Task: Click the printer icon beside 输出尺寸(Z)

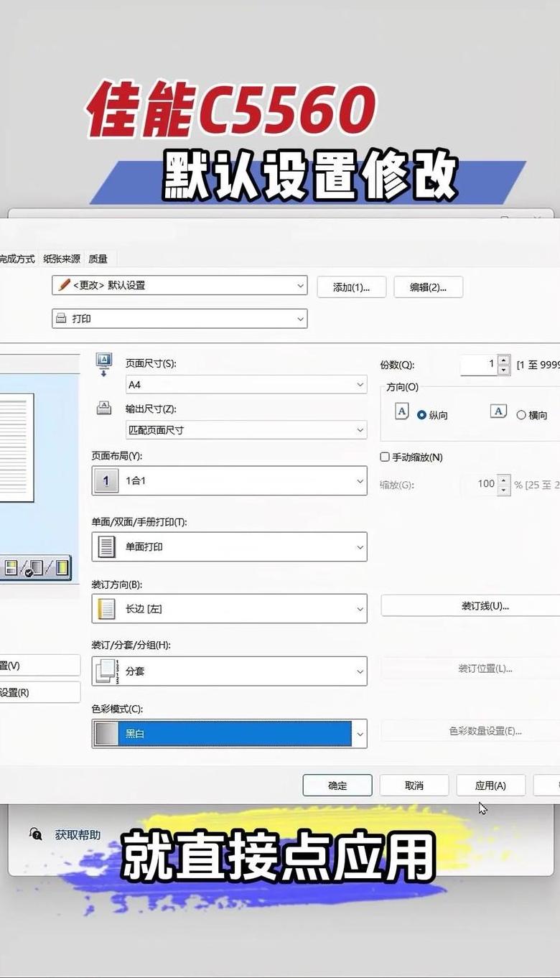Action: [103, 409]
